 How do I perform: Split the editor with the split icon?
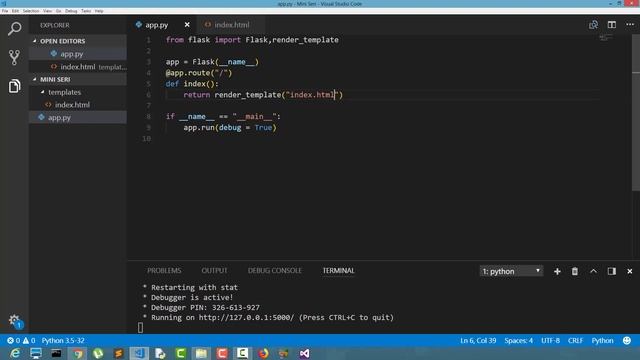[611, 25]
